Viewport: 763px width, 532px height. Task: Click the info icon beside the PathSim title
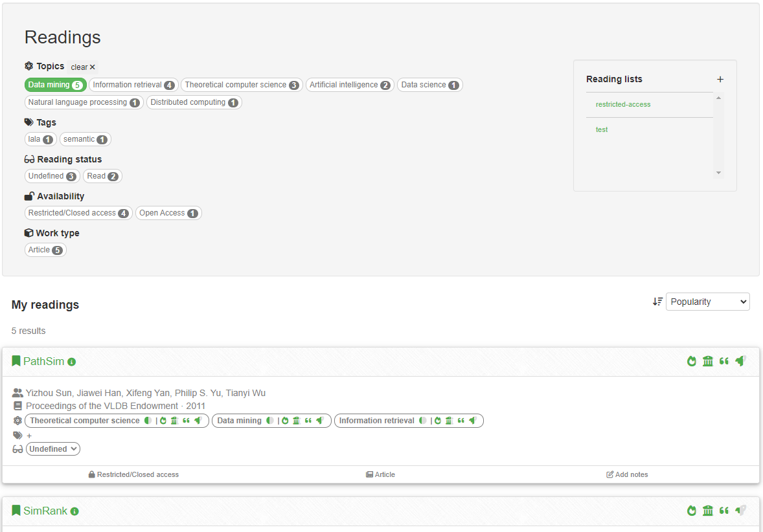pos(71,362)
